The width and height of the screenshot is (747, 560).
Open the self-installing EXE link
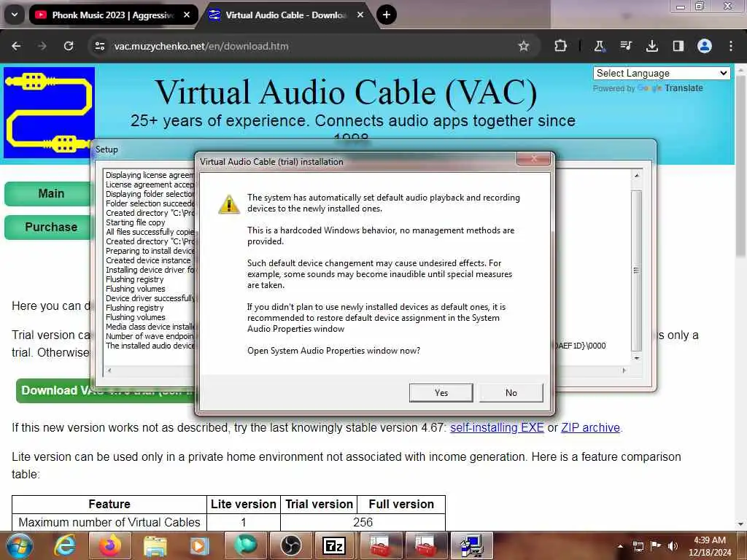point(497,427)
